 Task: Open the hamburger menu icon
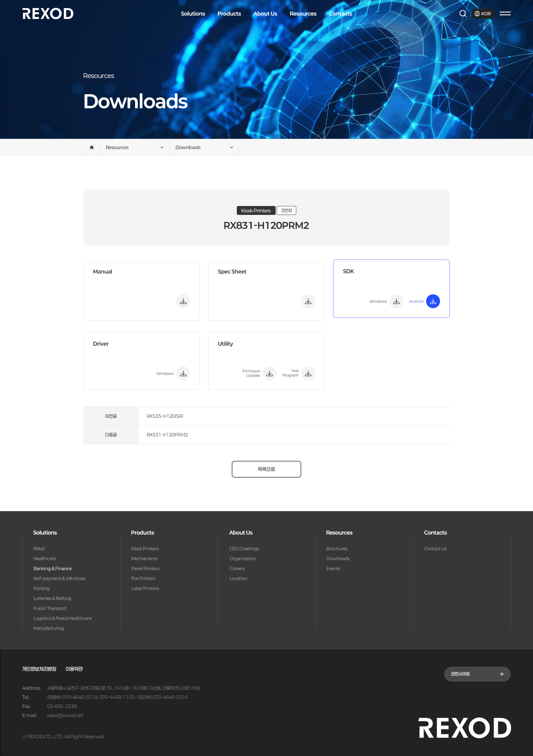coord(505,14)
